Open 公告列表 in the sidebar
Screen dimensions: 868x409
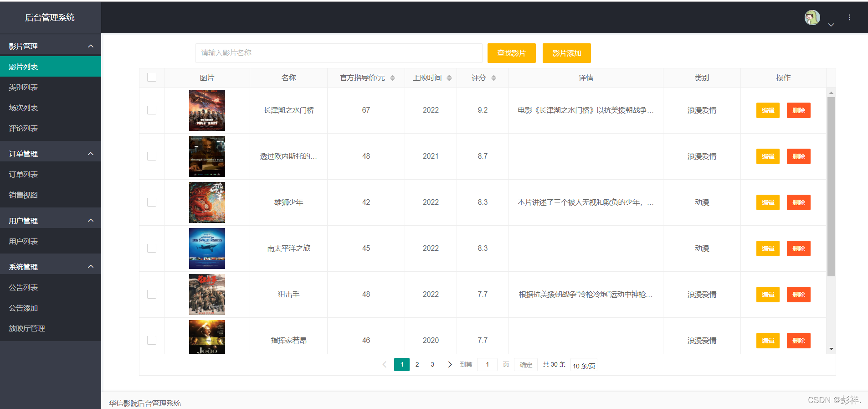click(x=51, y=287)
